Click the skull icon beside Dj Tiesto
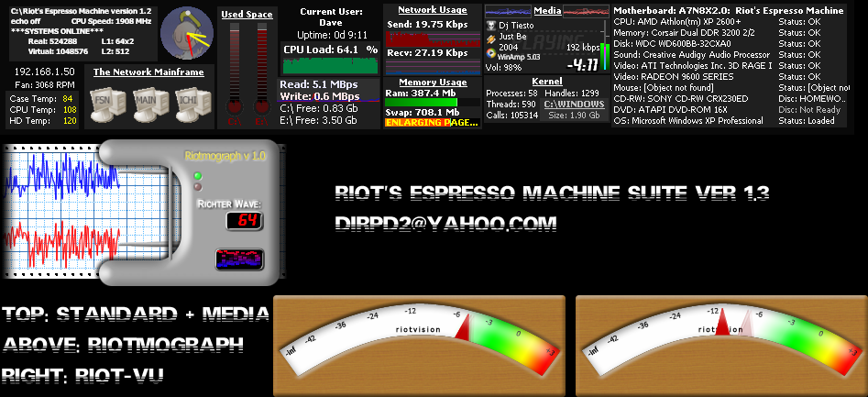The width and height of the screenshot is (868, 397). 491,26
